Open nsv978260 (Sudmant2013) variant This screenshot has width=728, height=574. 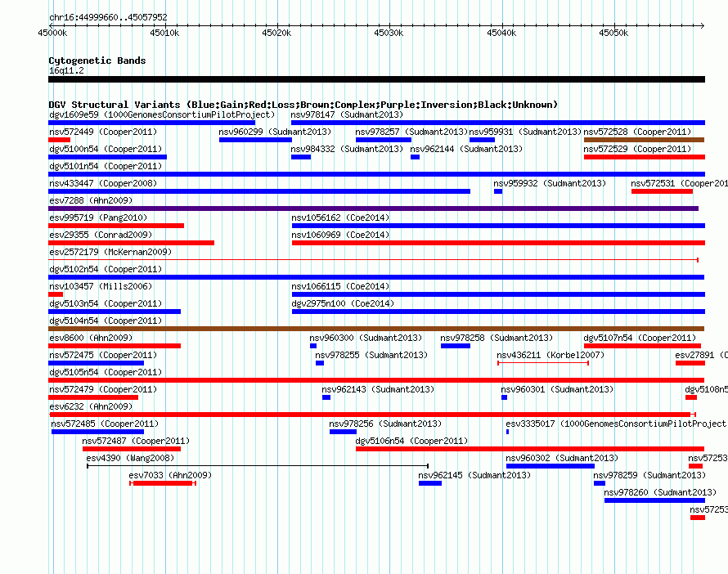660,492
